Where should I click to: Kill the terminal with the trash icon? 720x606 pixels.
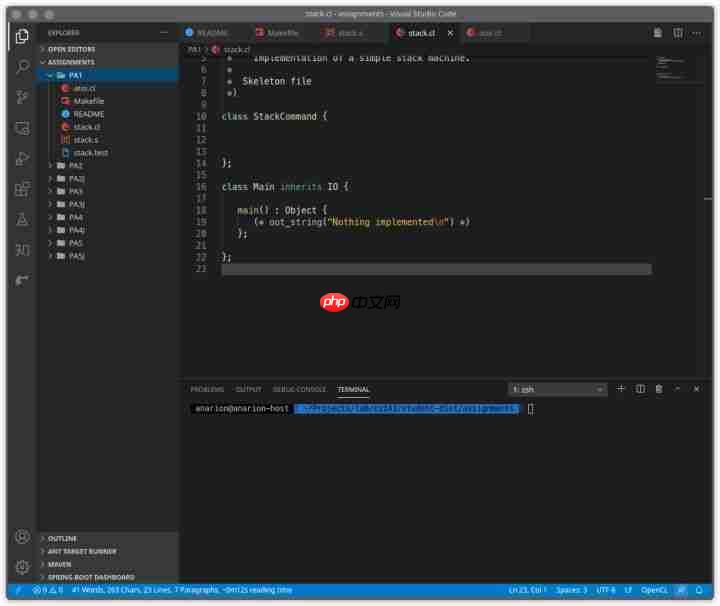point(659,389)
